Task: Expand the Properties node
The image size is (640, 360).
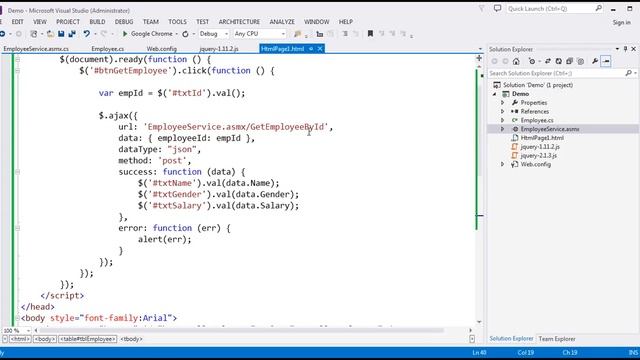Action: click(503, 103)
